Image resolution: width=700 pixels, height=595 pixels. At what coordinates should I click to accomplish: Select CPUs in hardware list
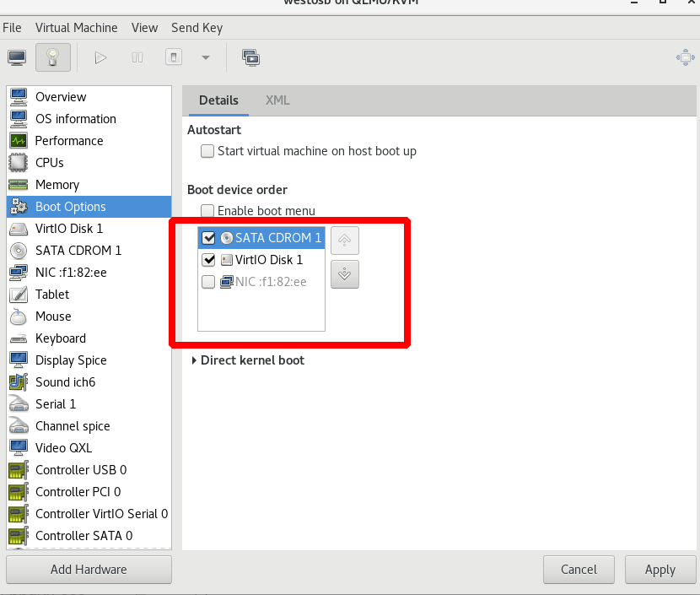(89, 163)
